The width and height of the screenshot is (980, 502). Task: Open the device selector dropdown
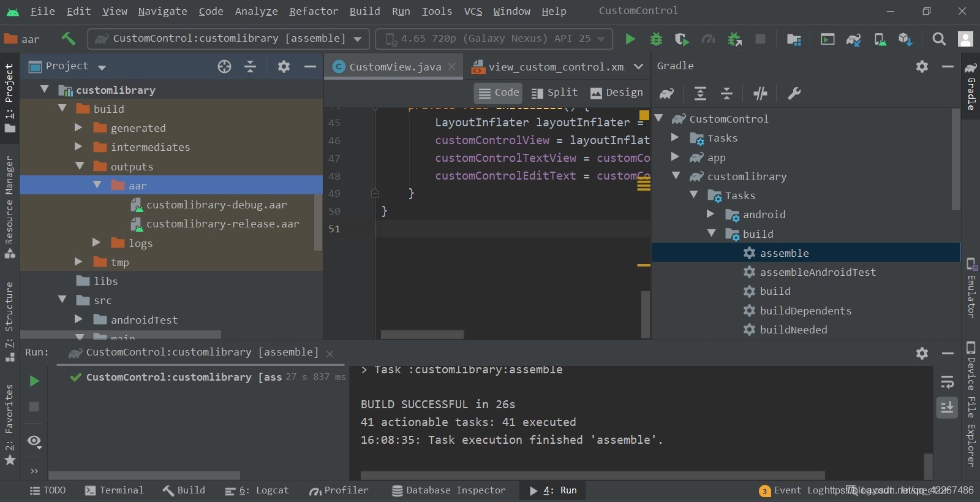(494, 39)
